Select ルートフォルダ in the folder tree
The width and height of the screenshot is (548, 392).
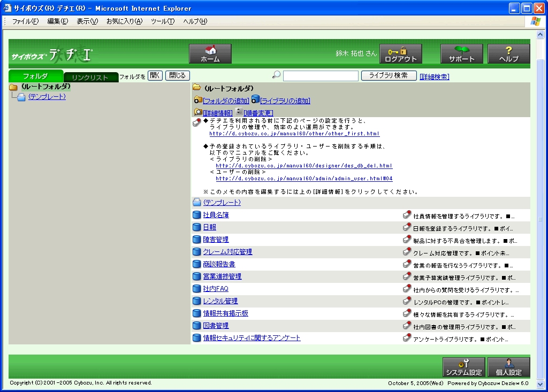coord(46,86)
